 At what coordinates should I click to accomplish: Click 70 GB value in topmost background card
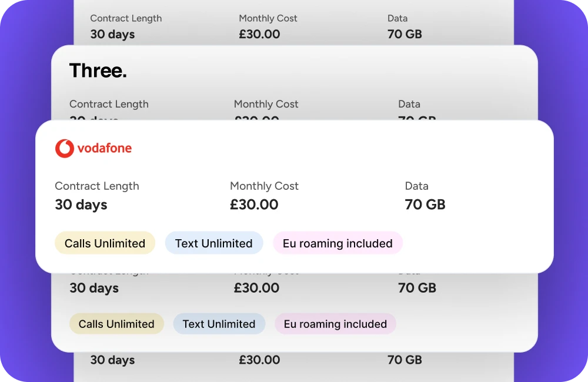point(405,34)
